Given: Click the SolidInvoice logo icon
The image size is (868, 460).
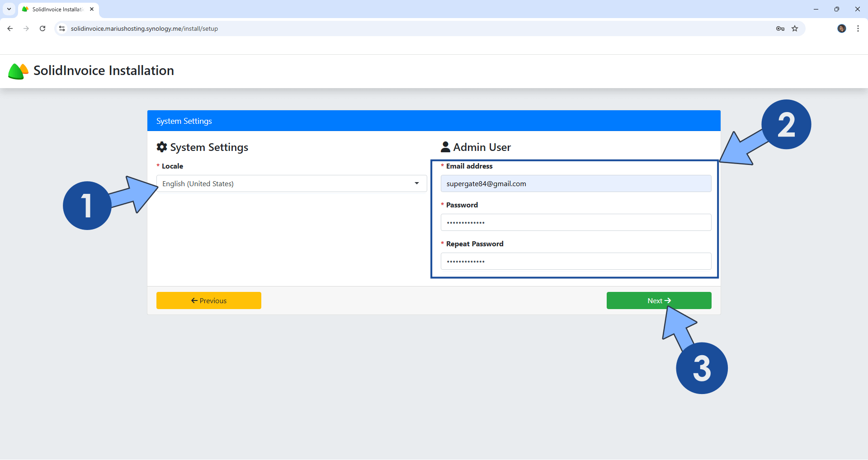Looking at the screenshot, I should [18, 71].
